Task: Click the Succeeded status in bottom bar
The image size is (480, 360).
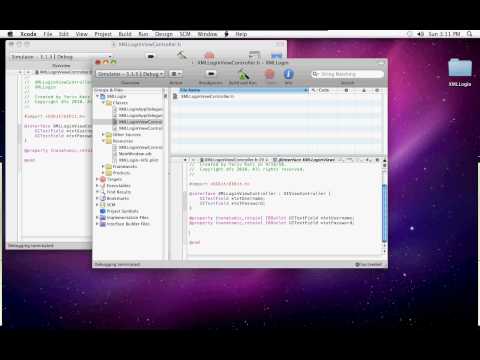Action: pos(369,264)
